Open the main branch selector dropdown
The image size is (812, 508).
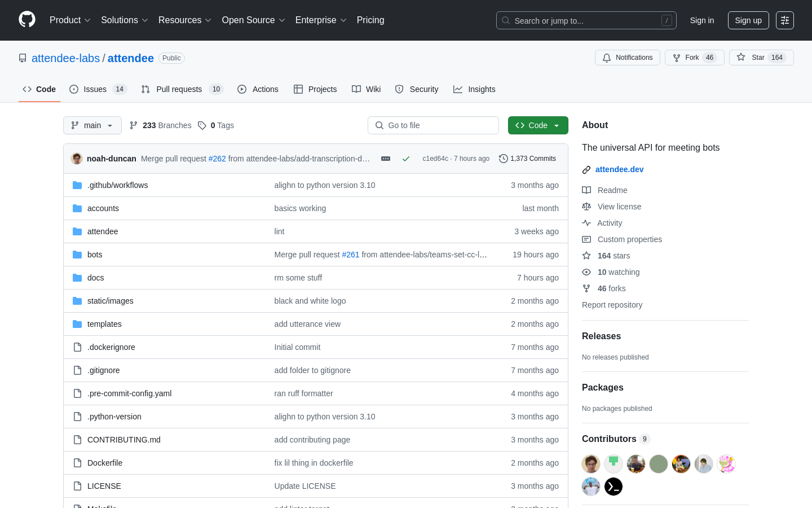pyautogui.click(x=92, y=125)
